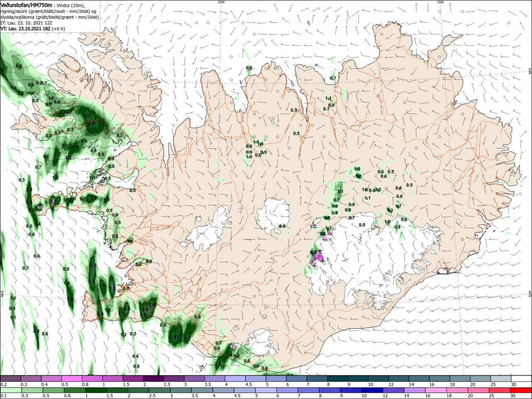Pick the deep navy blue swatch in lower legend
Screen dimensions: 532x399
[372, 390]
